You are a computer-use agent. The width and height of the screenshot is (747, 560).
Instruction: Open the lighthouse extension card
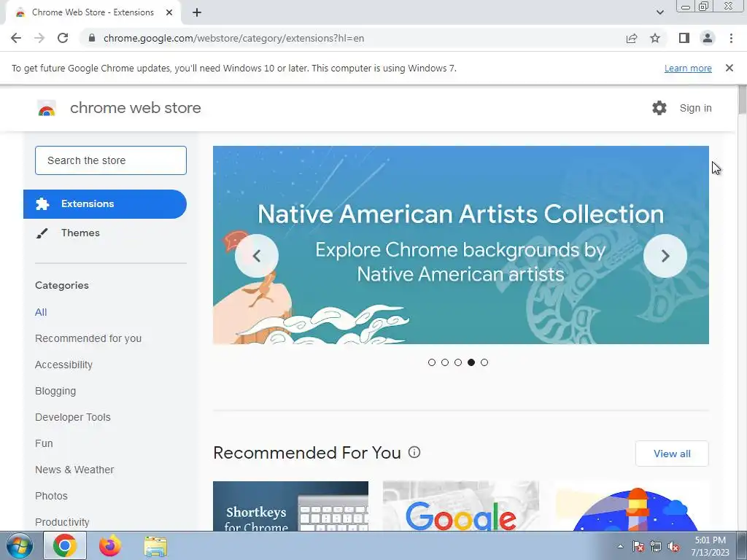(631, 506)
